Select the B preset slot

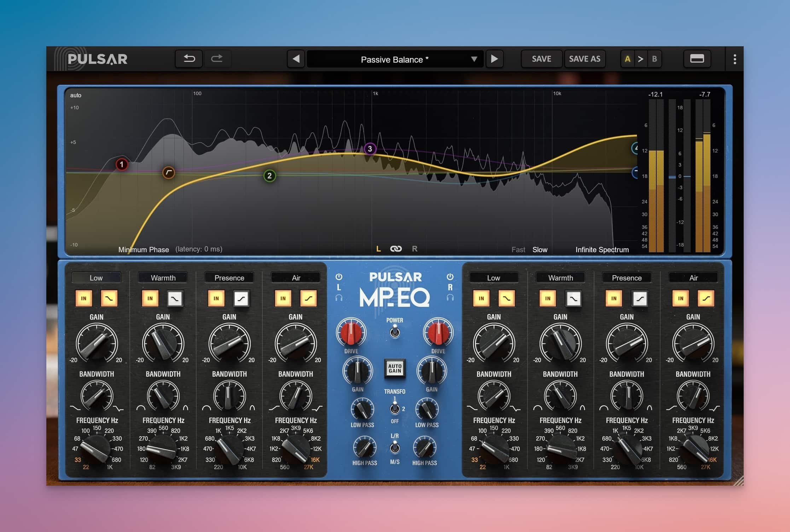coord(654,59)
